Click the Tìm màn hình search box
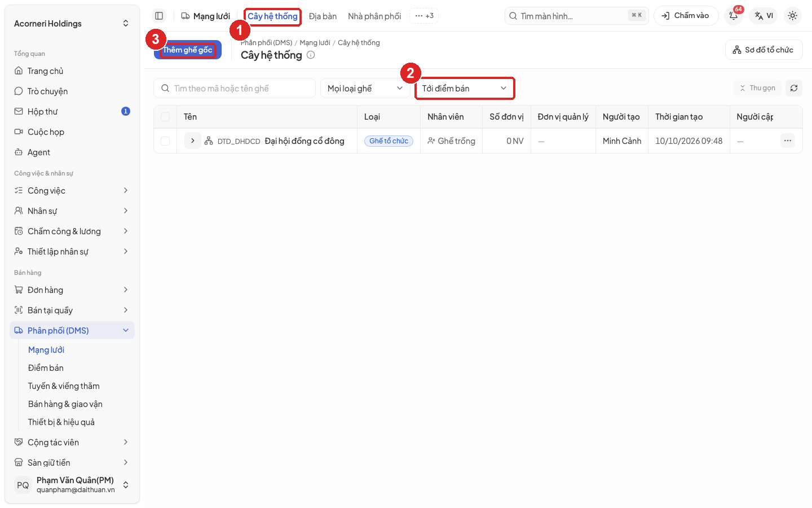Viewport: 812px width, 508px height. click(576, 16)
